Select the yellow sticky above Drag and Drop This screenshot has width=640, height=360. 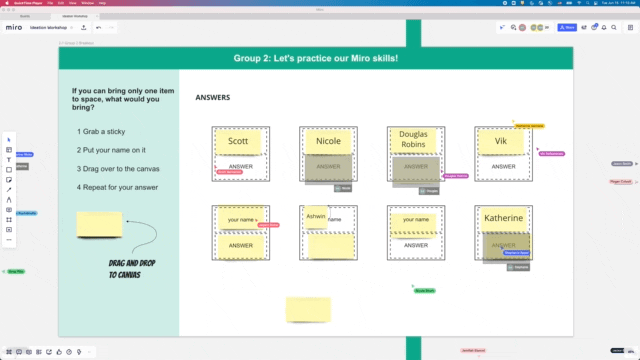coord(99,224)
